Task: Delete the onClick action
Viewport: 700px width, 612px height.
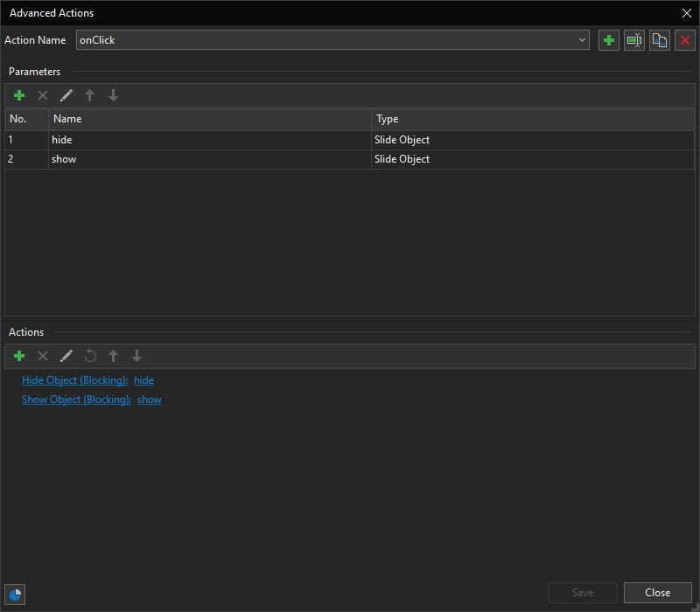Action: [x=685, y=40]
